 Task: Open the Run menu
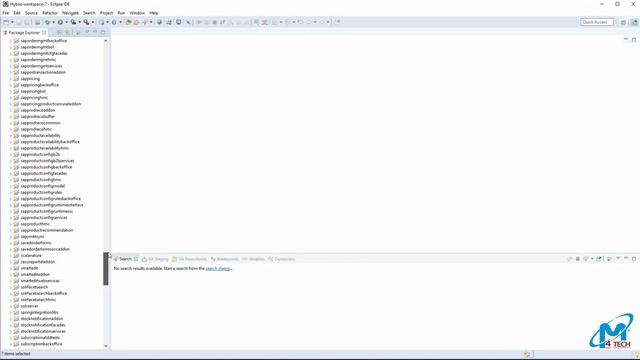(121, 13)
